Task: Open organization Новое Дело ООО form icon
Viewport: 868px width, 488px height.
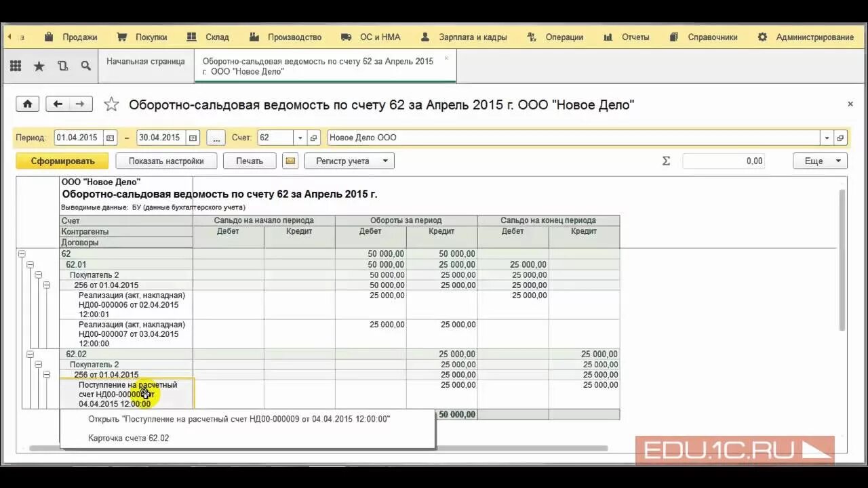Action: 840,138
